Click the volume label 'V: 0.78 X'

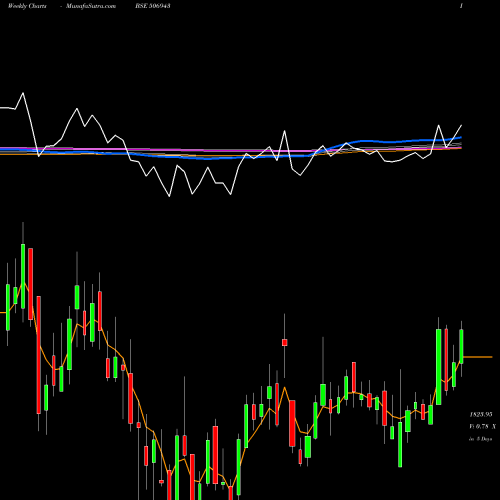tap(482, 427)
